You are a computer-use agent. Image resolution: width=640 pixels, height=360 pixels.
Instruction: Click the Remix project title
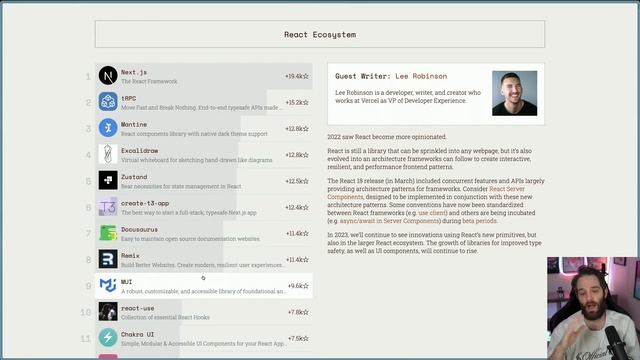click(130, 256)
